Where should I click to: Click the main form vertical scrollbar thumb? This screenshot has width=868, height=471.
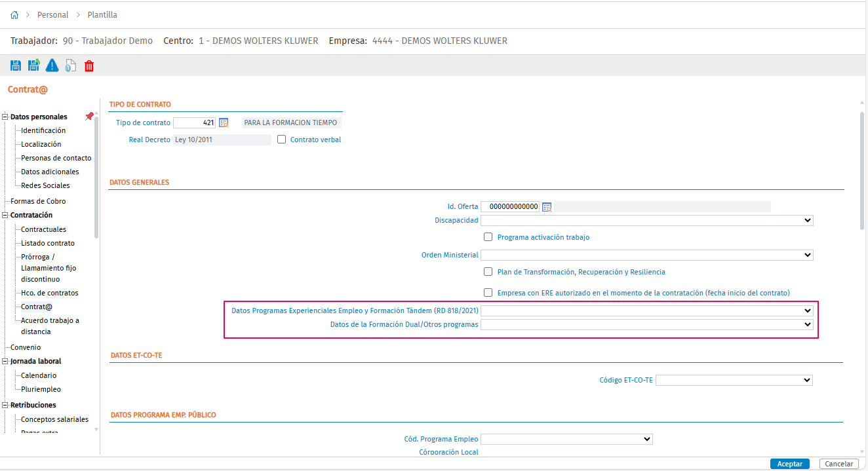pyautogui.click(x=862, y=170)
